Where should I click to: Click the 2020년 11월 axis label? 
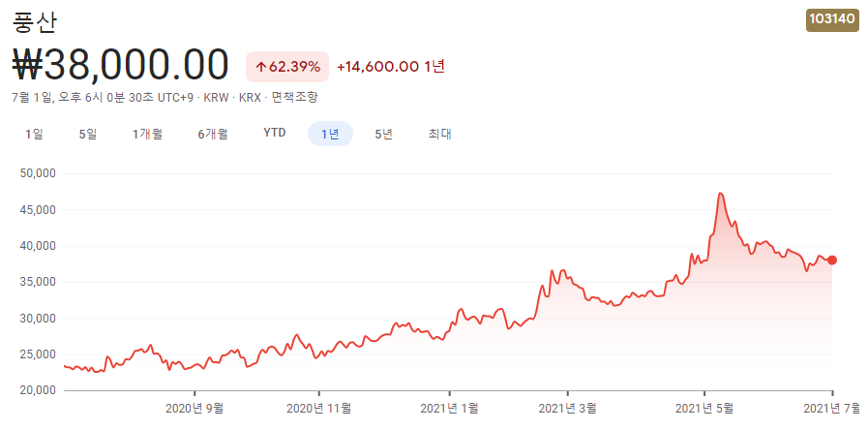click(319, 409)
